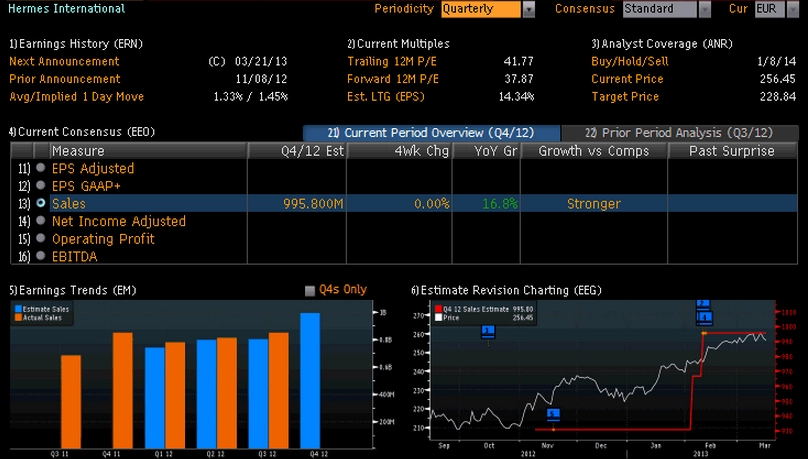Click the Stronger growth vs comps cell
This screenshot has width=808, height=459.
pyautogui.click(x=594, y=203)
